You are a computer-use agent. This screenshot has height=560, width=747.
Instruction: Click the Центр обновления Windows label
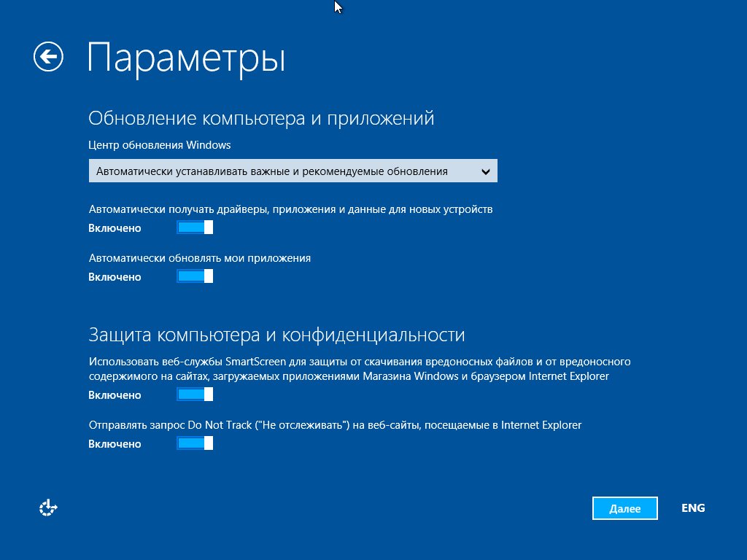pos(160,145)
